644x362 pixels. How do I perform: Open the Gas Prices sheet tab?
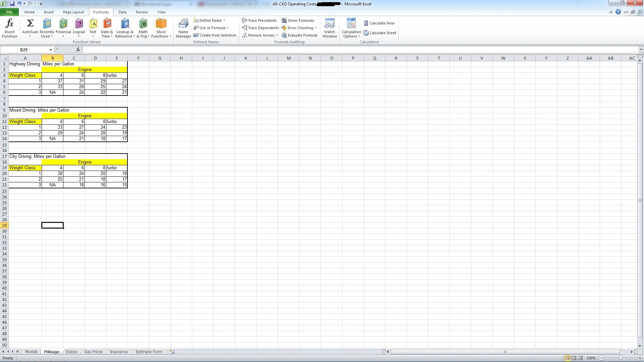(93, 352)
